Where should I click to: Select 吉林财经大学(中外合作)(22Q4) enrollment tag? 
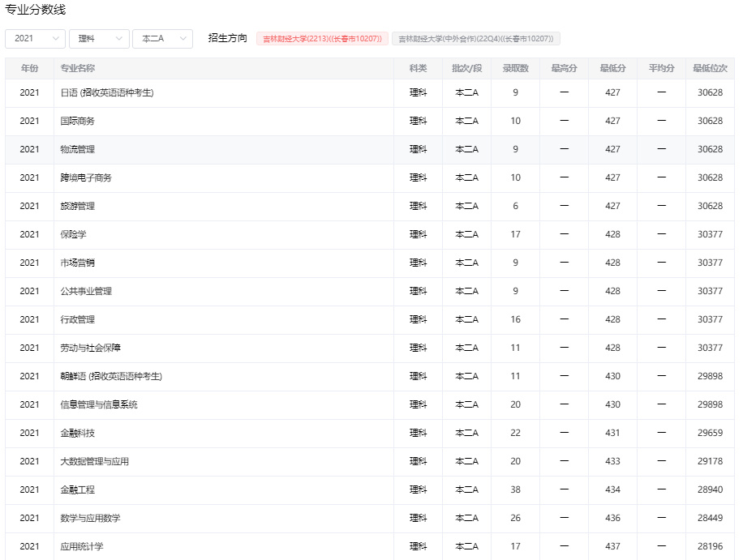tap(476, 39)
